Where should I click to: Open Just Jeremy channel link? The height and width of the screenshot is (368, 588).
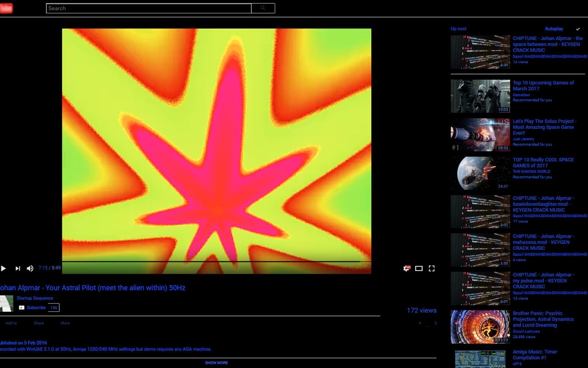pos(524,139)
